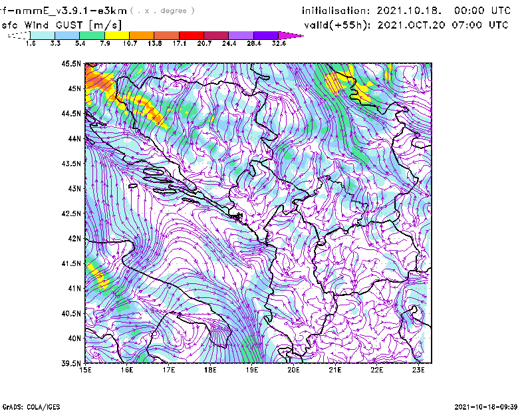The width and height of the screenshot is (532, 411).
Task: Click the 45N latitude label
Action: pyautogui.click(x=74, y=88)
